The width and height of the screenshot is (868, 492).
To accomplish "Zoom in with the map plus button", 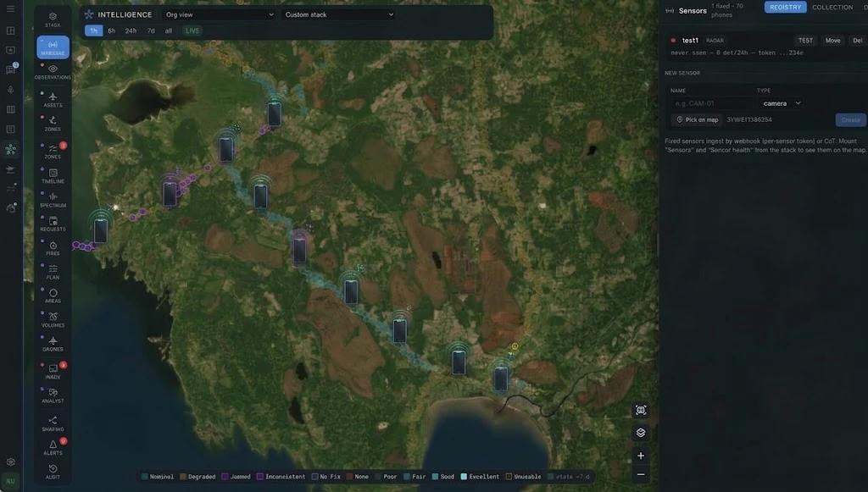I will click(641, 456).
